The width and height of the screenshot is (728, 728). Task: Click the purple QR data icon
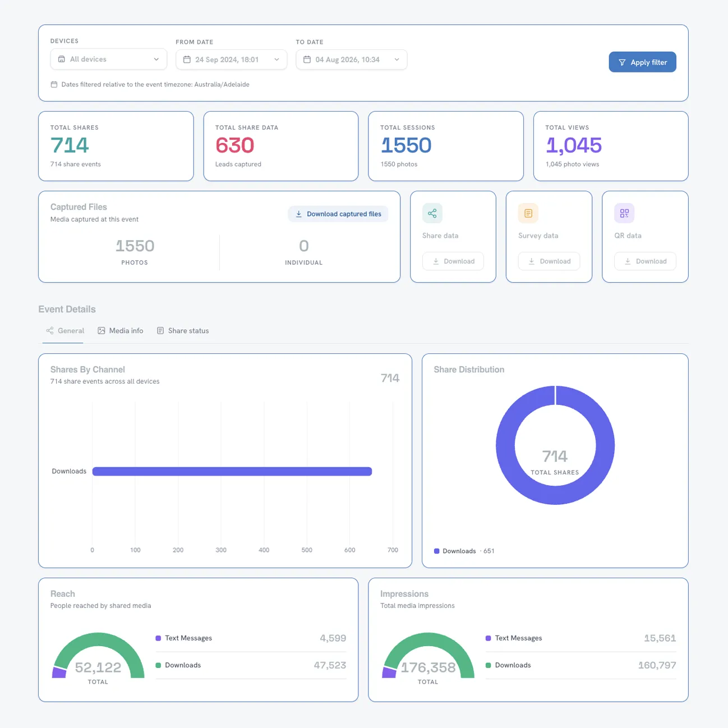click(624, 213)
